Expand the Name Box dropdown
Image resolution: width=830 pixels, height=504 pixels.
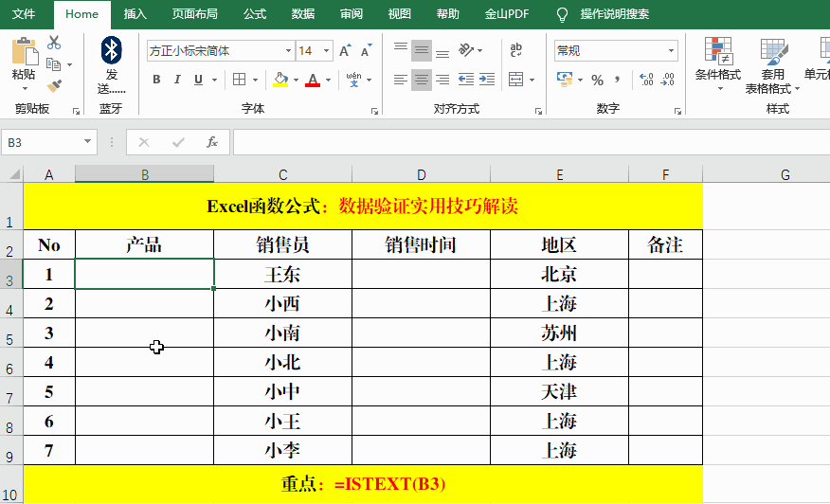(x=87, y=142)
